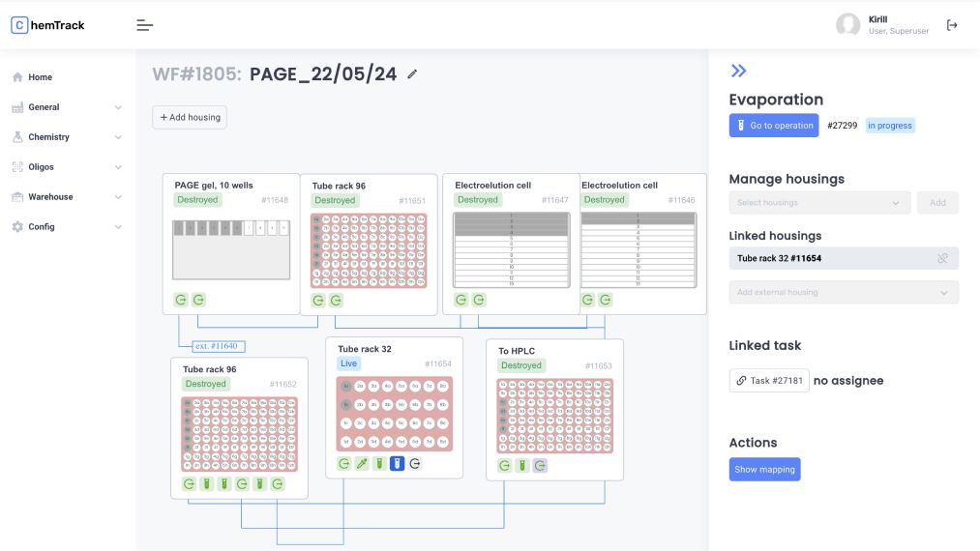Expand the General sidebar menu
The image size is (980, 551).
tap(67, 107)
